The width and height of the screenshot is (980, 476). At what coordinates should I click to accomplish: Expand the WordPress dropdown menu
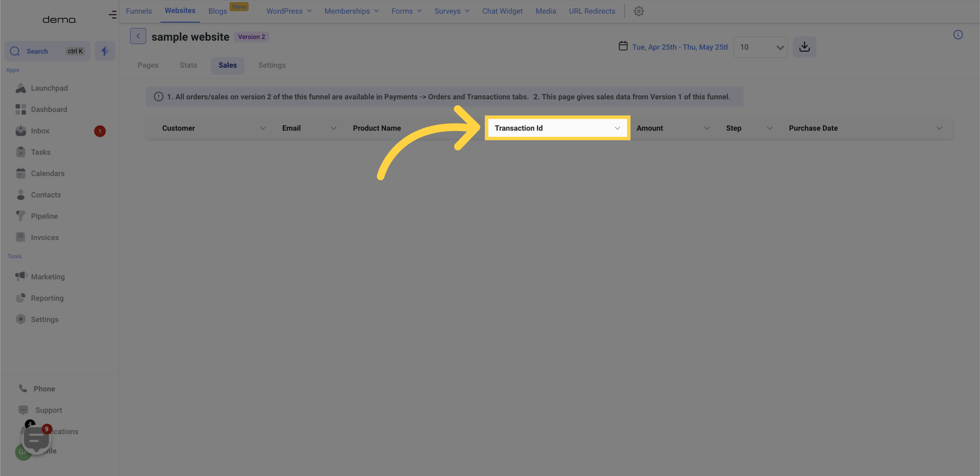click(289, 11)
